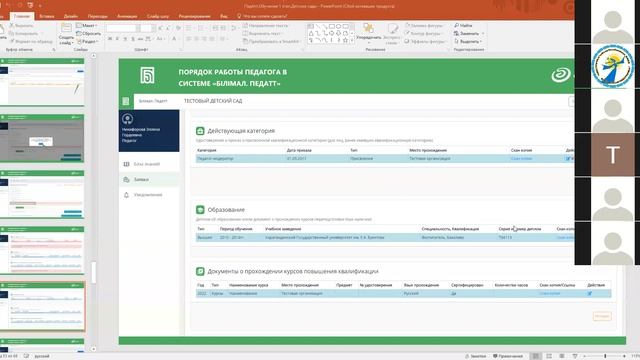
Task: Open the Слайд-шоу ribbon tab
Action: click(158, 16)
